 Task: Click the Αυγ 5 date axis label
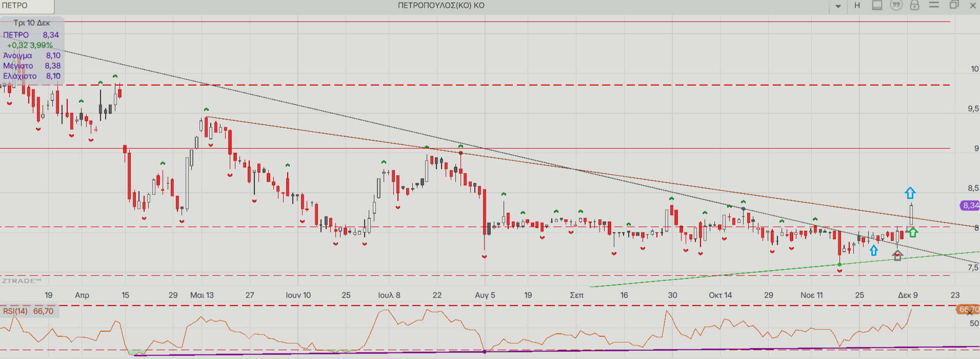(x=485, y=295)
